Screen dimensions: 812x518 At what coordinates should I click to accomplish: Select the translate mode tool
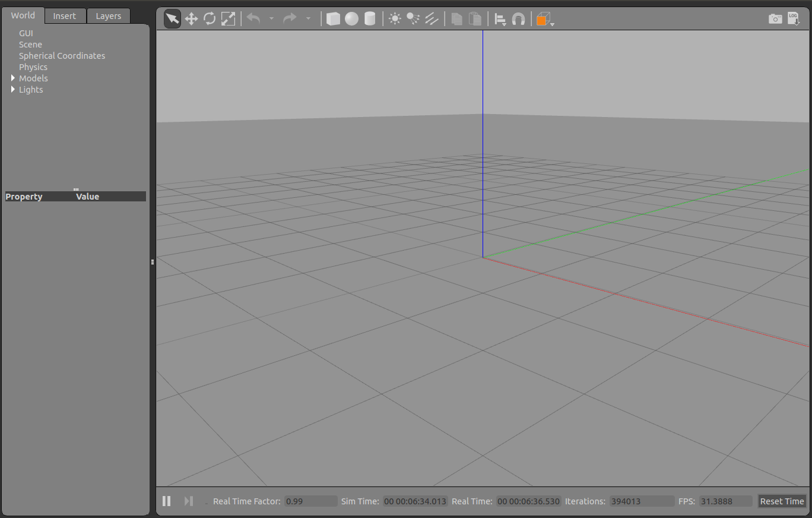pyautogui.click(x=191, y=19)
